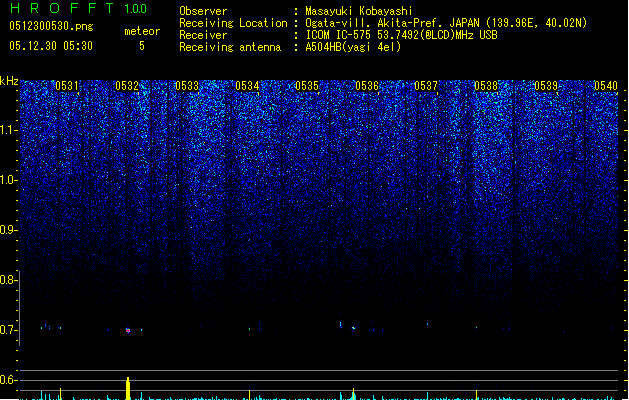This screenshot has height=400, width=629.
Task: Click the 0538 time marker
Action: point(486,86)
